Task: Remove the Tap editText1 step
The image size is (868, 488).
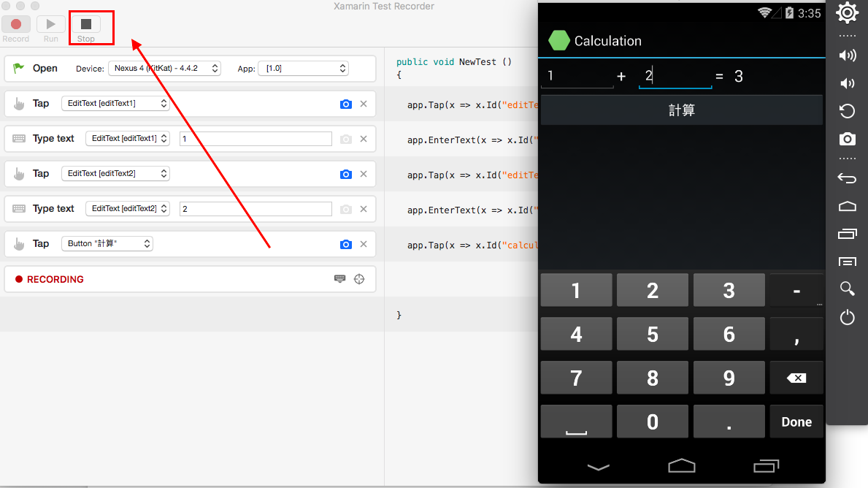Action: click(364, 104)
